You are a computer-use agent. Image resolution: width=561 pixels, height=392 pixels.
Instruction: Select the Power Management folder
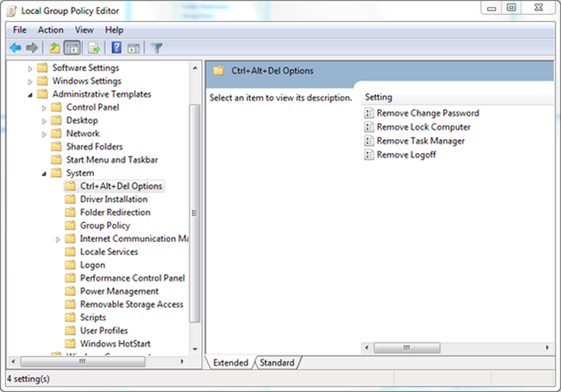pyautogui.click(x=119, y=291)
